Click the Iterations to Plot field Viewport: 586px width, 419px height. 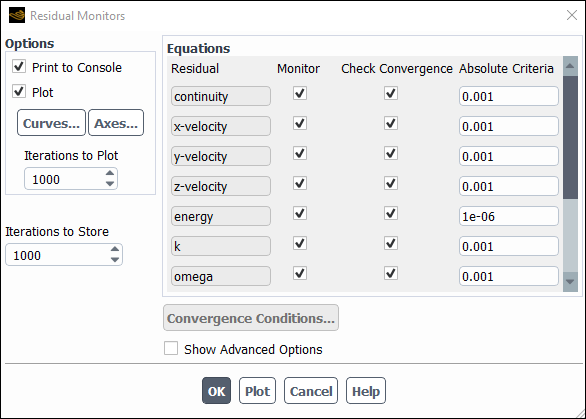tap(71, 179)
